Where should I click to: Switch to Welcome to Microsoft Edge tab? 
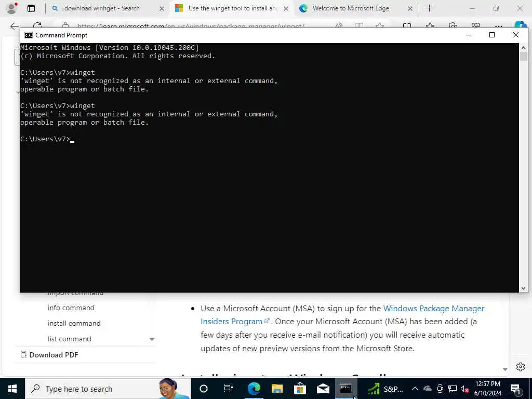pos(350,8)
